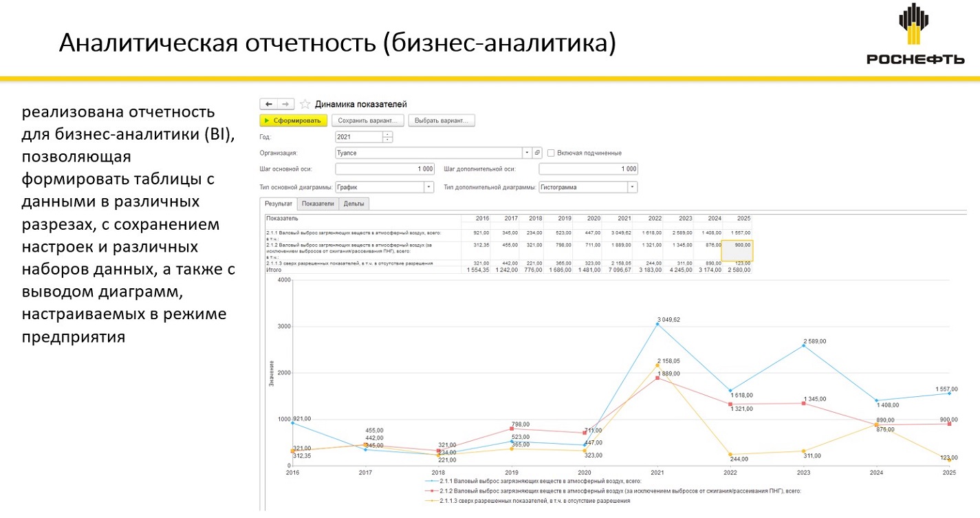
Task: Click the forward navigation arrow
Action: [286, 104]
